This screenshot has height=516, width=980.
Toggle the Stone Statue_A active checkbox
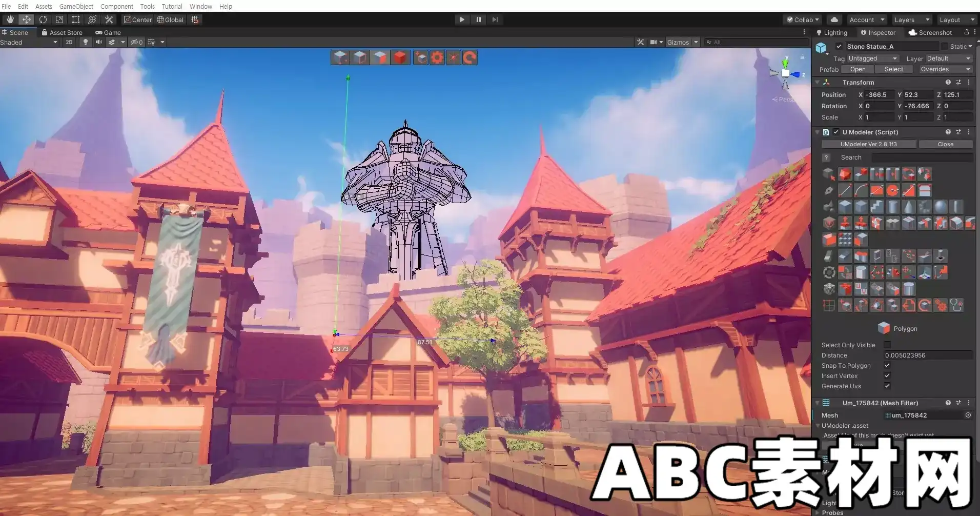click(839, 46)
